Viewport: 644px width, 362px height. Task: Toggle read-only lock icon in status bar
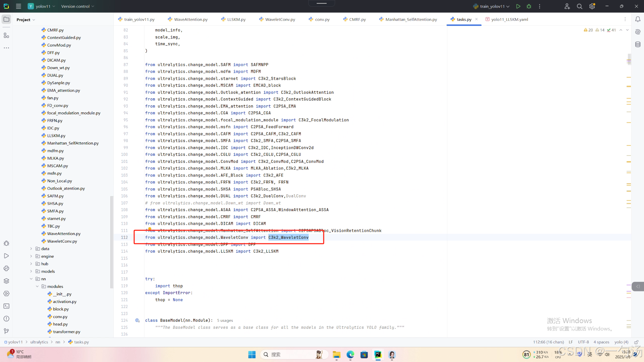[636, 342]
